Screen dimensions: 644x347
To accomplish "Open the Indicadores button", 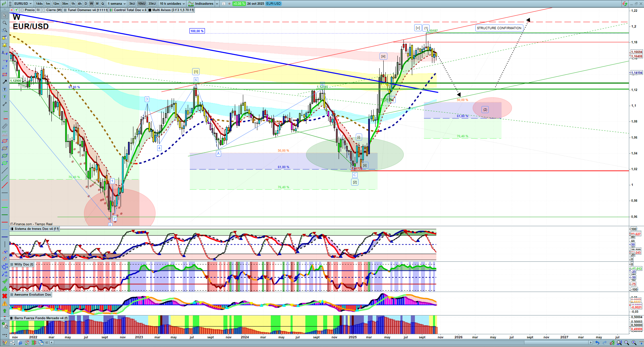I will 201,4.
